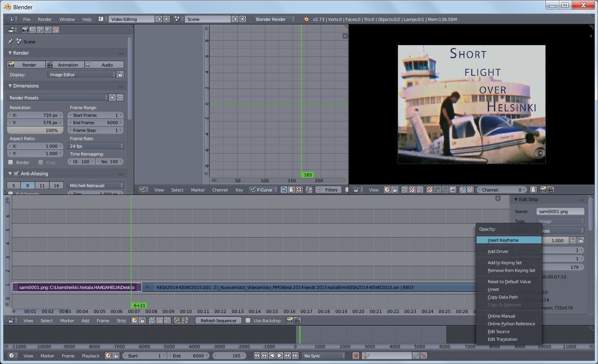Toggle the Anti-Aliasing checkbox

click(x=16, y=173)
